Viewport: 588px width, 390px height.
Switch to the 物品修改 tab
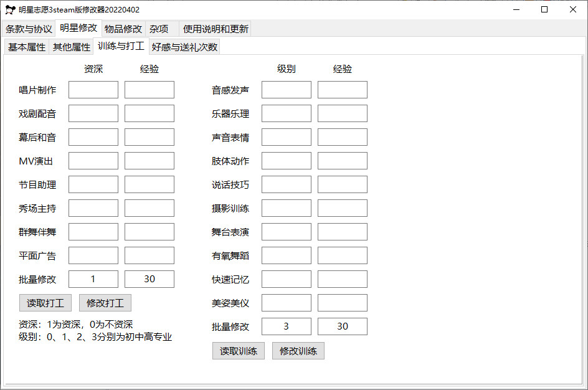point(123,29)
